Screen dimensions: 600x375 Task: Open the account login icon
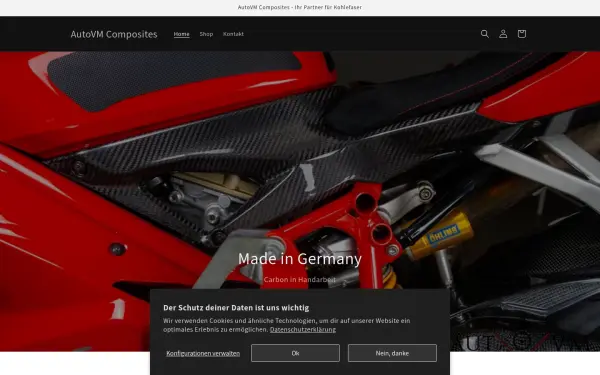503,34
